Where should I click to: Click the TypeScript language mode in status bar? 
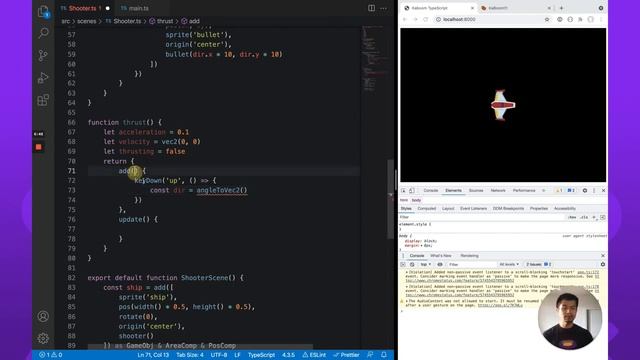(261, 355)
